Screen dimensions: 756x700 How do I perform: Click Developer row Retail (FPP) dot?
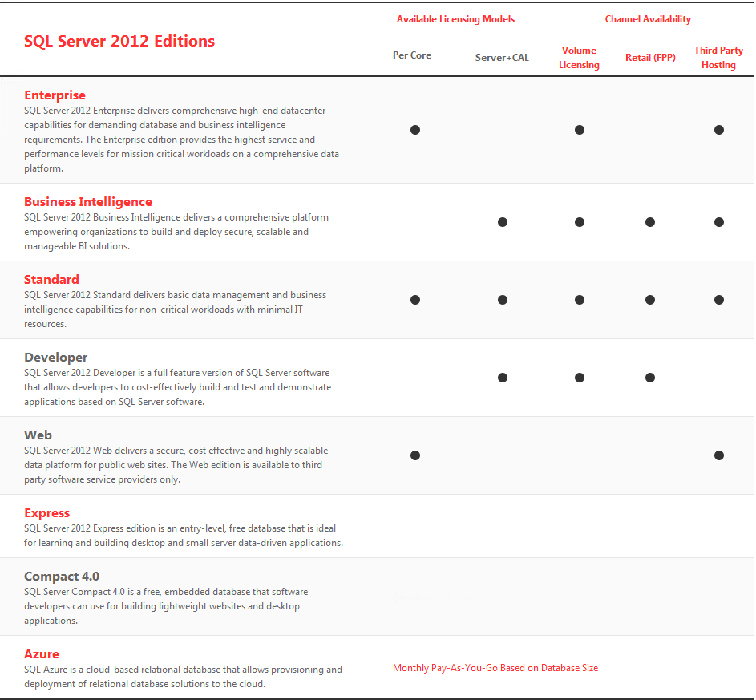click(650, 378)
